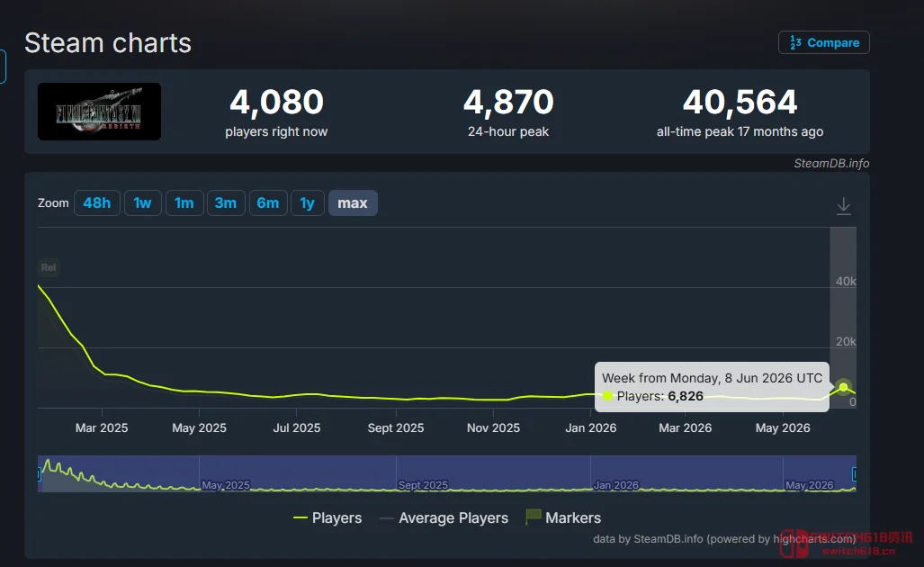Open the SteamDB.info credit link
The height and width of the screenshot is (567, 924).
[831, 163]
